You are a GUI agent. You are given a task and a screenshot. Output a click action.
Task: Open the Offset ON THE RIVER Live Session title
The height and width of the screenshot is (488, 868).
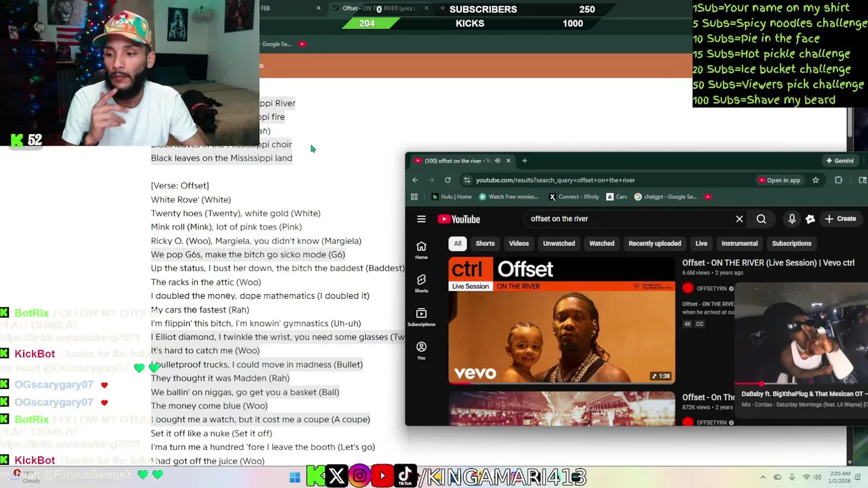[x=768, y=263]
